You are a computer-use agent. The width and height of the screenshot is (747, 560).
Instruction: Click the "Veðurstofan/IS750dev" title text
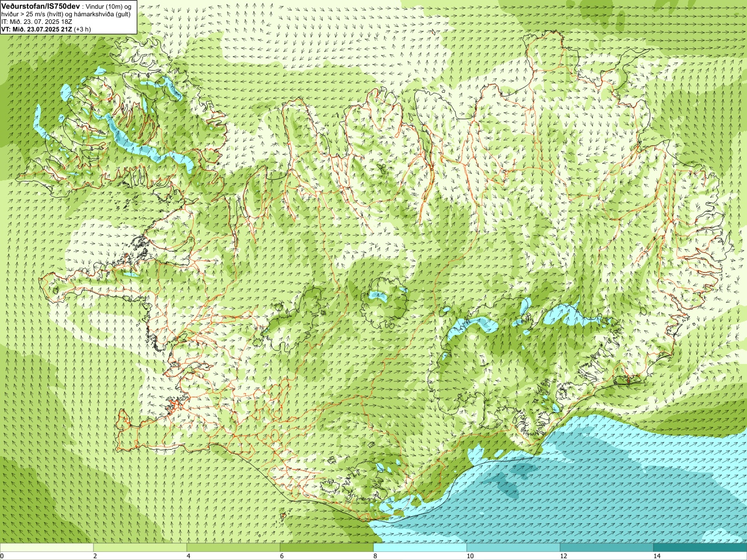(41, 5)
